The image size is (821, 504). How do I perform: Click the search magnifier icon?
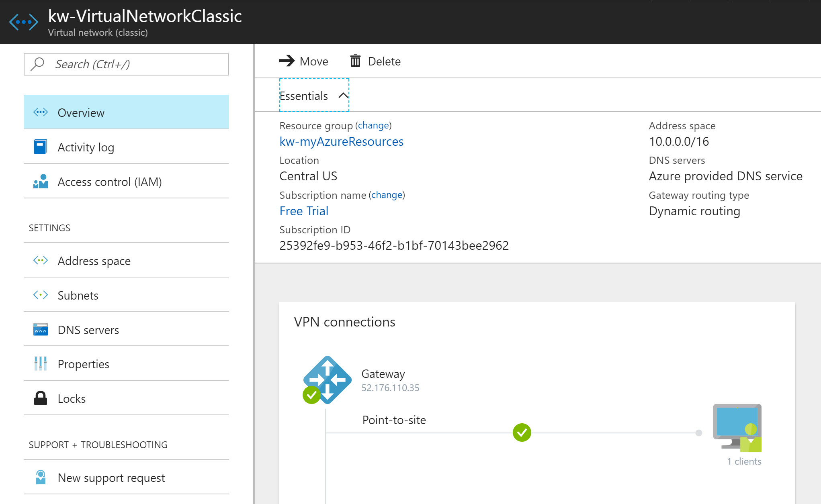coord(38,64)
